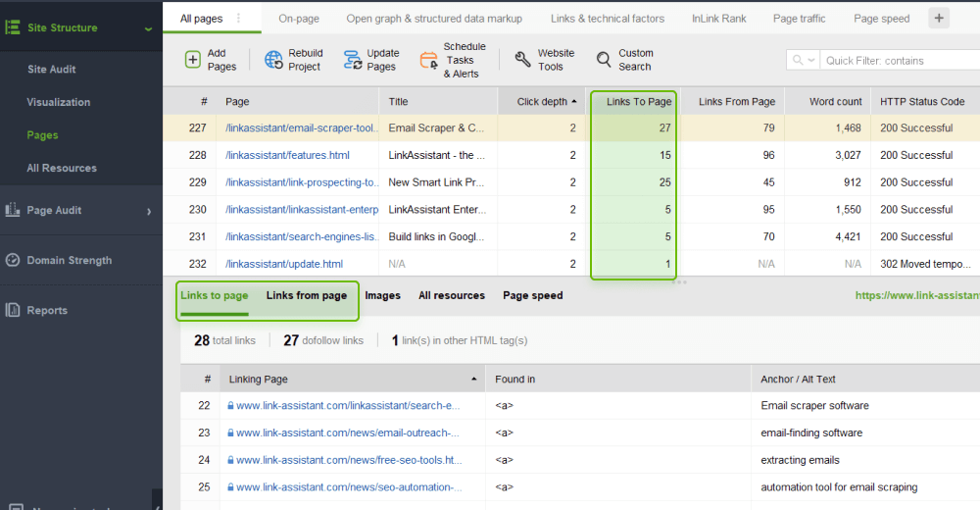
Task: Open the green link-assistant URL
Action: [917, 295]
